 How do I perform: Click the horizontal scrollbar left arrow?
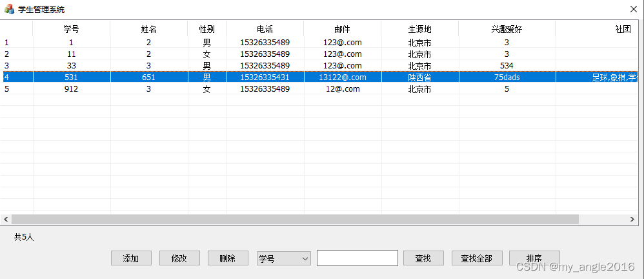click(6, 220)
